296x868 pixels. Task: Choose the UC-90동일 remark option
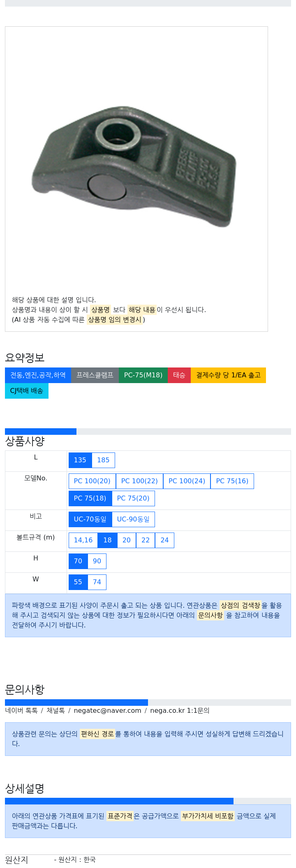[x=133, y=519]
